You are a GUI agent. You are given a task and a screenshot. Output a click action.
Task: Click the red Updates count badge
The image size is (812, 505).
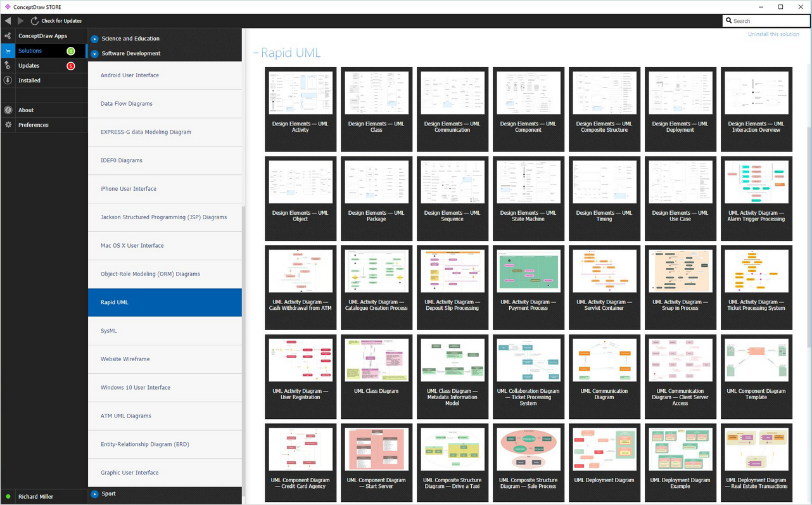pyautogui.click(x=71, y=66)
